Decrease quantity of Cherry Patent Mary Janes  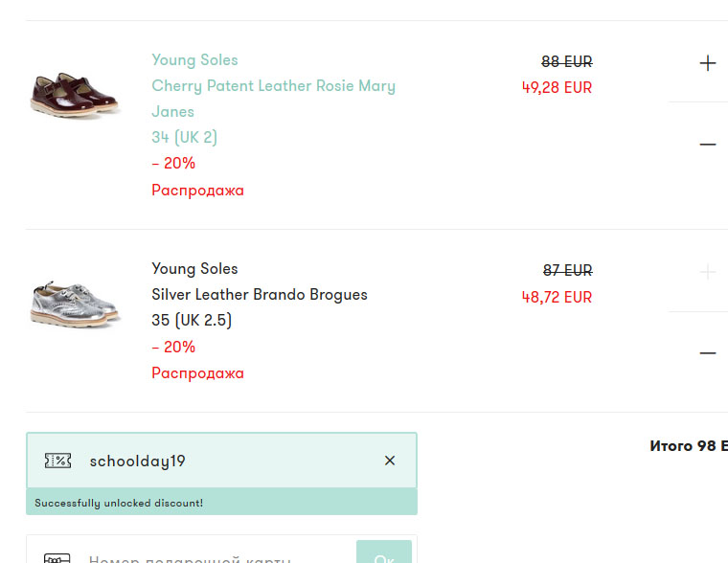pyautogui.click(x=708, y=145)
